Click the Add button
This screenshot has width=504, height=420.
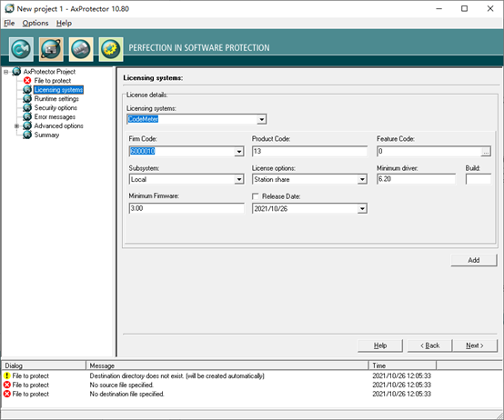[x=474, y=260]
